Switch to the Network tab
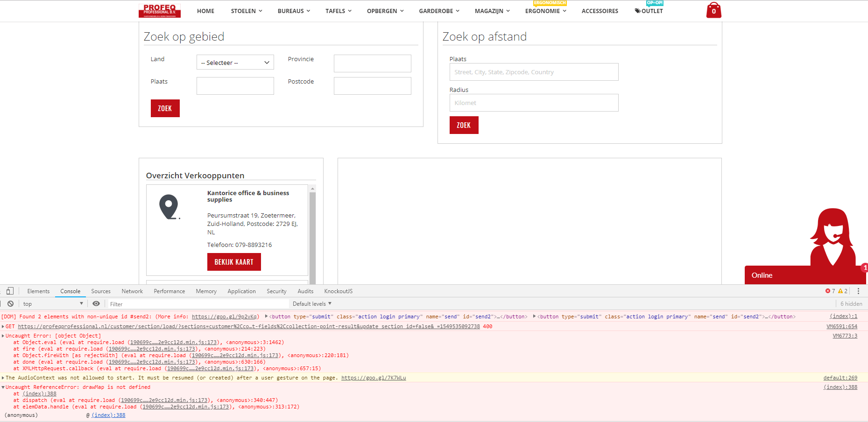The height and width of the screenshot is (422, 868). click(x=132, y=291)
